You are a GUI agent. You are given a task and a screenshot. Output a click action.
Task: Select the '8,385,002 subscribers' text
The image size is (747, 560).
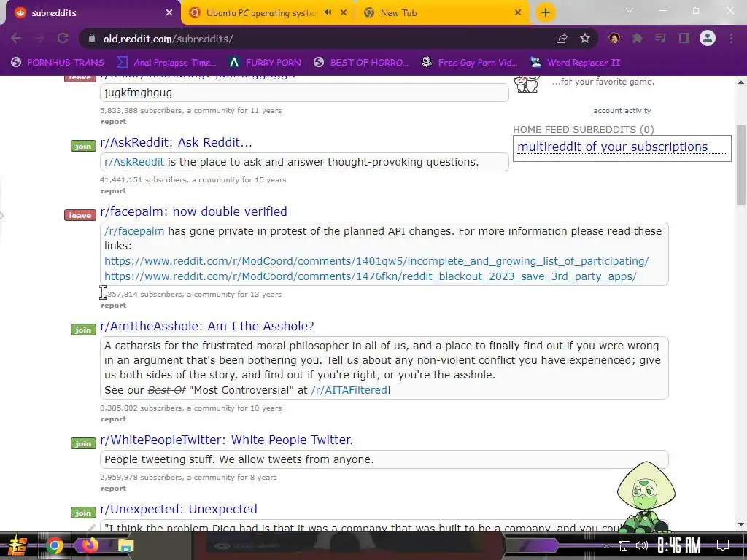[x=141, y=408]
